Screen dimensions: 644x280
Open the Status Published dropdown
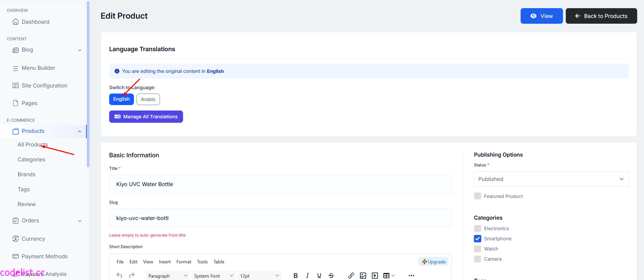pos(551,179)
